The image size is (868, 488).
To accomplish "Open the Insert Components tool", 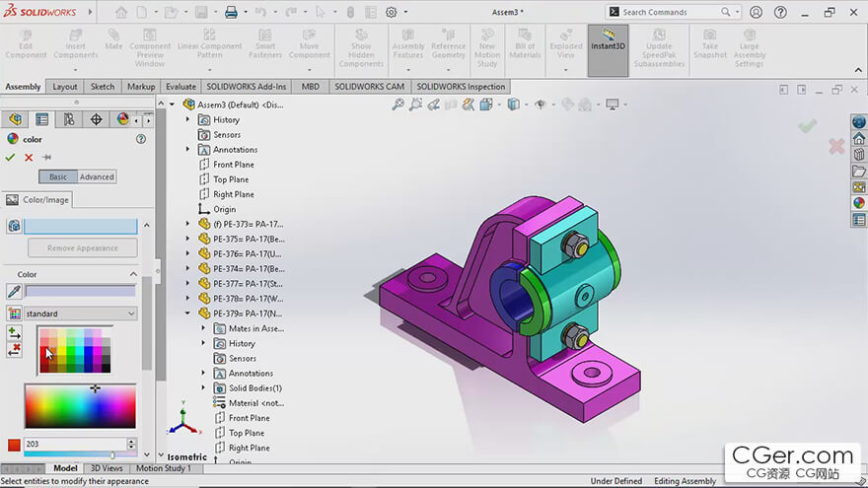I will tap(75, 44).
